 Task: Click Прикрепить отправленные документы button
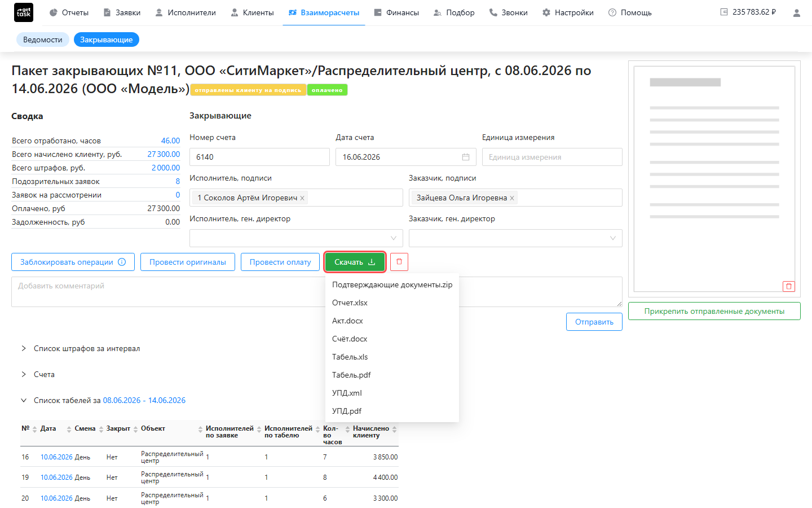(714, 311)
